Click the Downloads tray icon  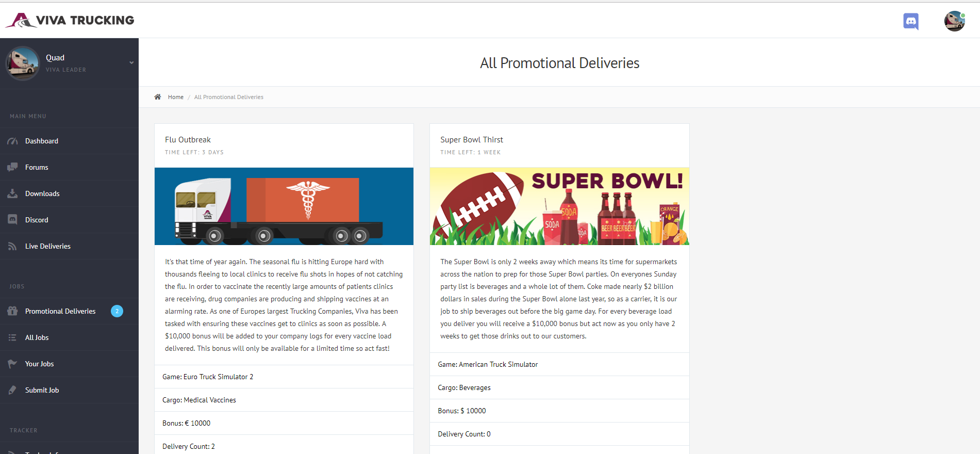pos(12,193)
